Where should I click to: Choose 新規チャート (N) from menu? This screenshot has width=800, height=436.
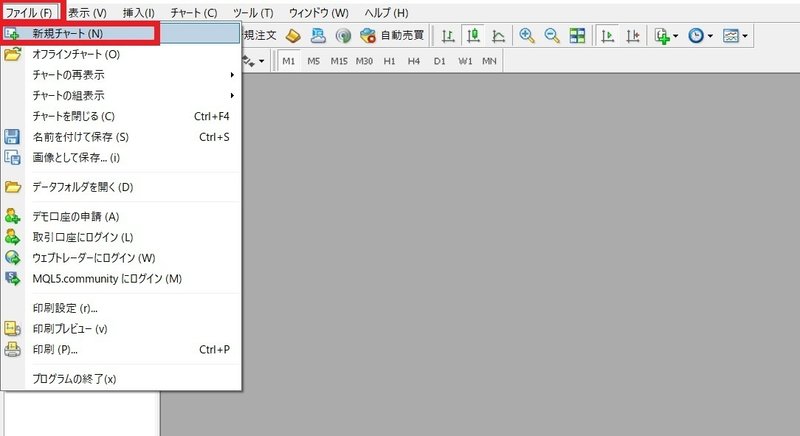pos(120,34)
